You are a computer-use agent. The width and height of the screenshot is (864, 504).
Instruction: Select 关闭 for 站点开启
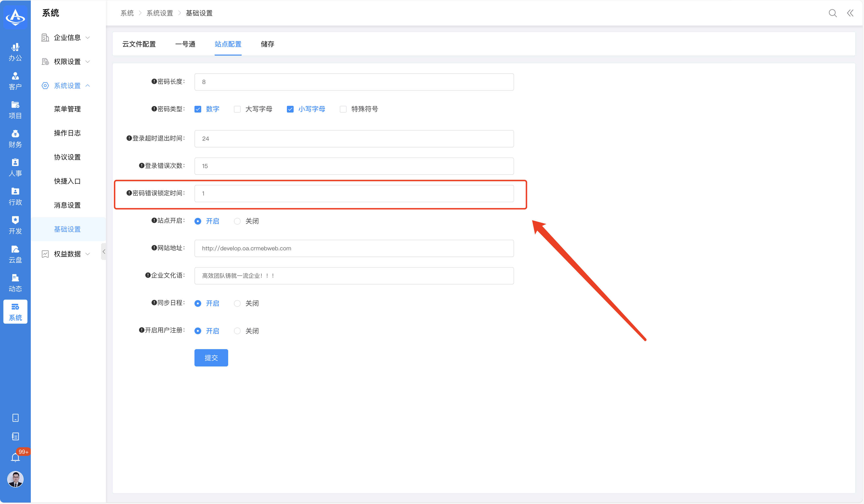[x=237, y=221]
